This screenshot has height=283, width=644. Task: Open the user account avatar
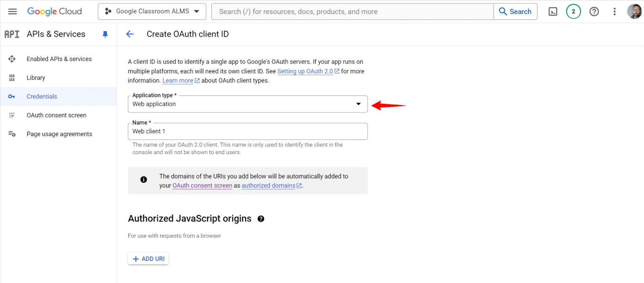coord(634,11)
